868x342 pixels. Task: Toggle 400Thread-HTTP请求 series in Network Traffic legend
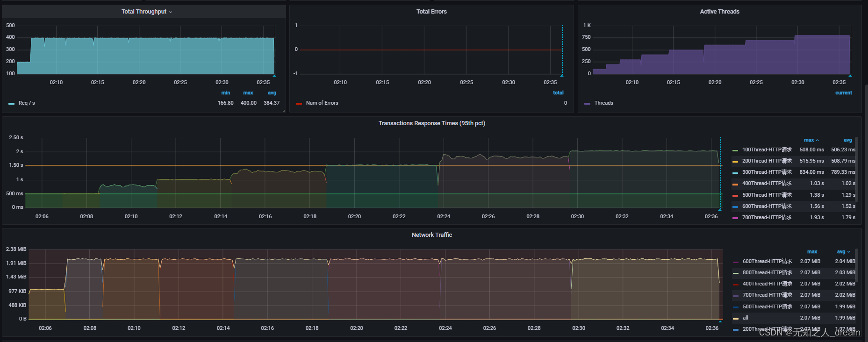(x=767, y=284)
